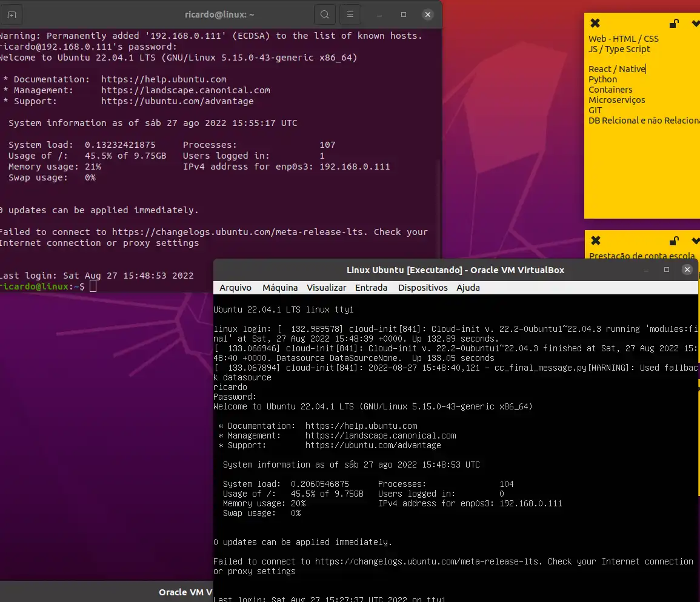Viewport: 700px width, 602px height.
Task: Lock the "Prestação de conta escola" note
Action: [x=674, y=241]
